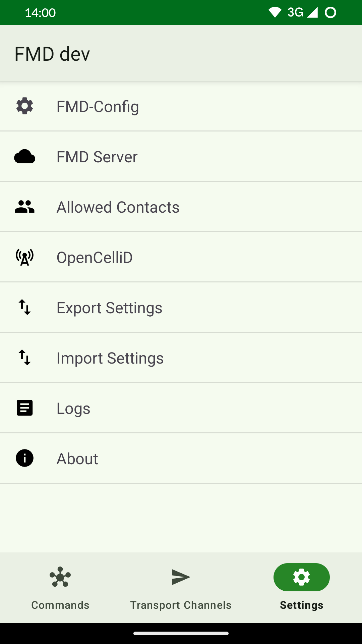This screenshot has width=362, height=644.
Task: Open the FMD Server entry
Action: click(x=97, y=157)
